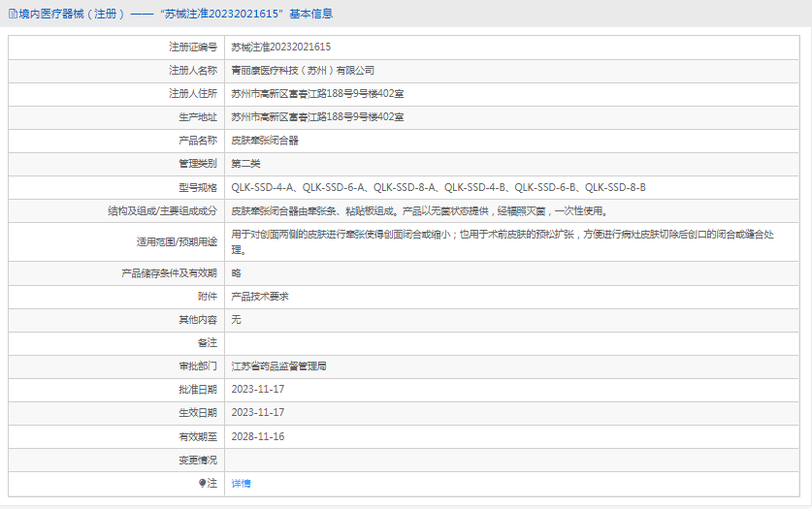Click the 备注 label
The image size is (812, 509).
click(208, 343)
